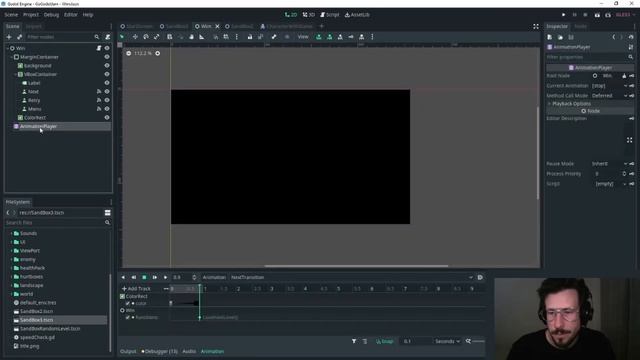Viewport: 640px width, 360px height.
Task: Instance a child scene link icon
Action: [19, 37]
